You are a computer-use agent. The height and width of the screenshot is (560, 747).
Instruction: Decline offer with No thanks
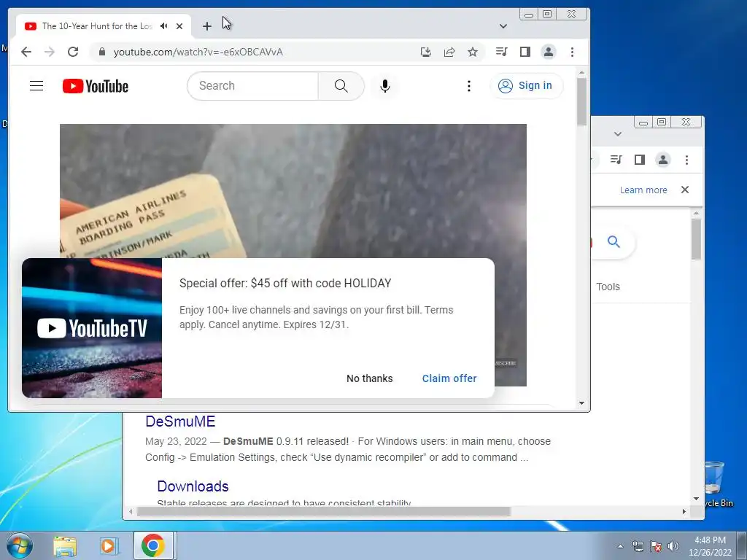pyautogui.click(x=370, y=378)
